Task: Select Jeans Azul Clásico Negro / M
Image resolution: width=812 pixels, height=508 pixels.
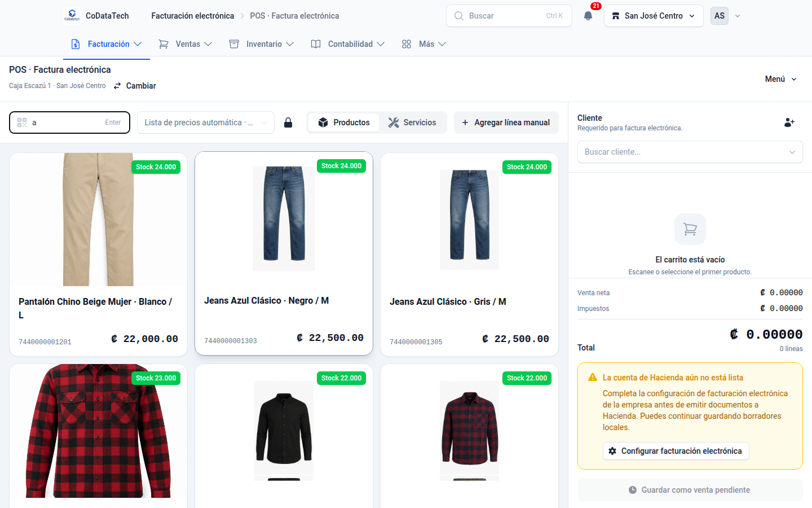Action: point(284,253)
